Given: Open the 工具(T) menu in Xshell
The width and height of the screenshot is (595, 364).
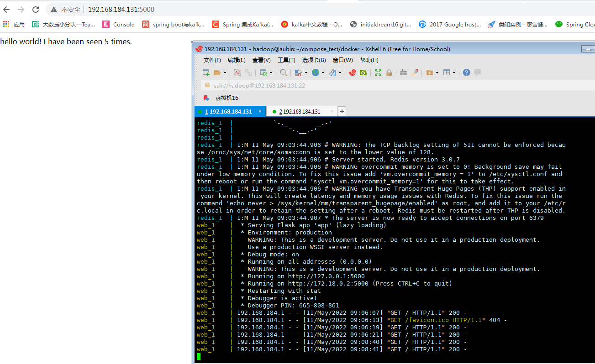Looking at the screenshot, I should tap(286, 60).
